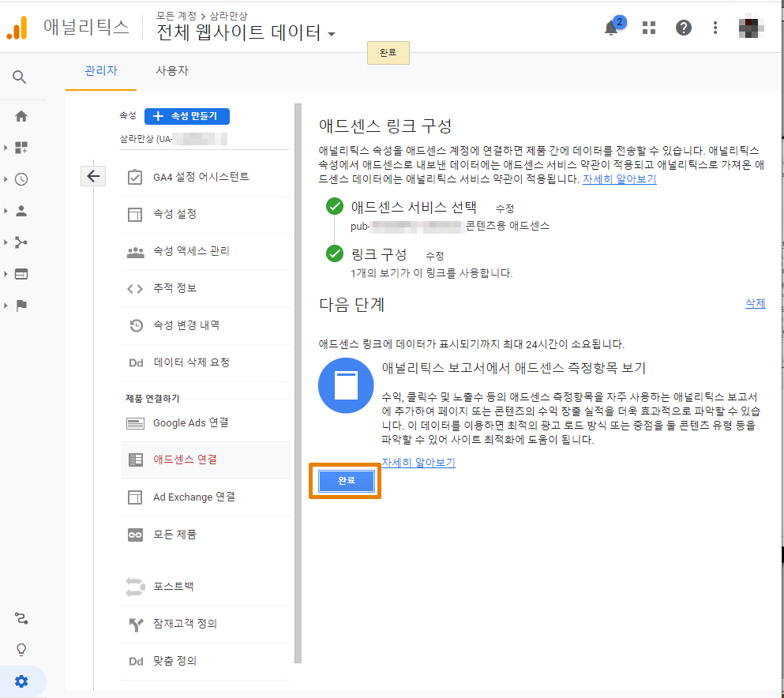784x698 pixels.
Task: Expand the Audience sidebar arrow
Action: point(6,211)
